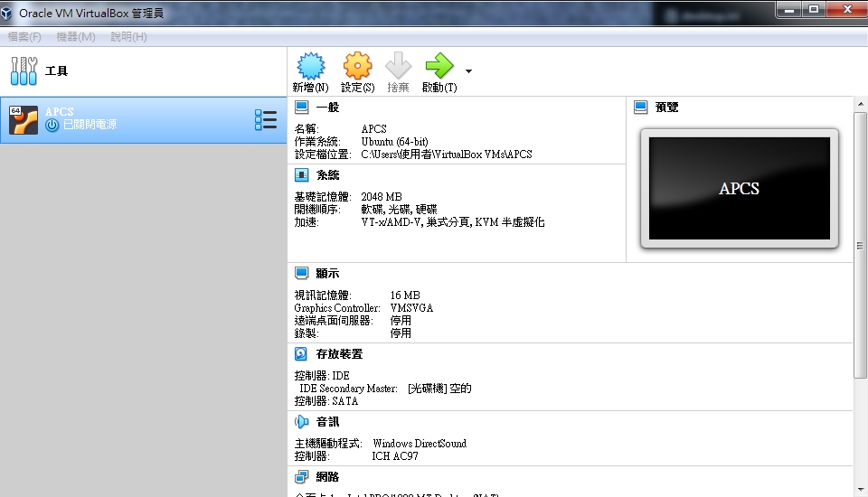Click the 存放裝置 section header icon
868x497 pixels.
[x=301, y=354]
